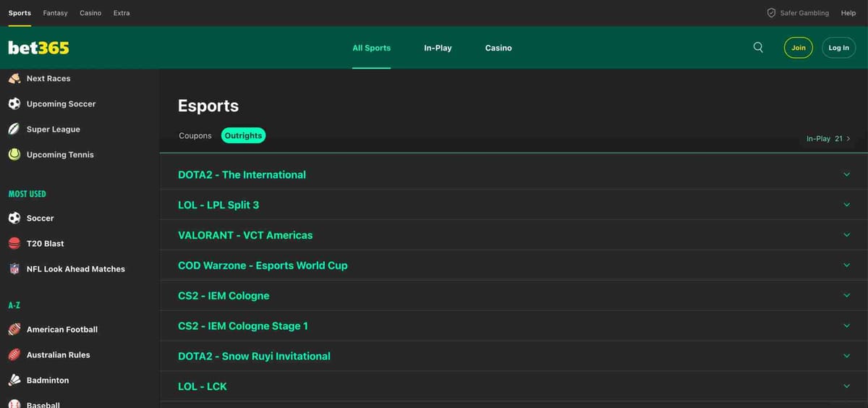868x408 pixels.
Task: Switch to the Fantasy top tab
Action: click(55, 13)
